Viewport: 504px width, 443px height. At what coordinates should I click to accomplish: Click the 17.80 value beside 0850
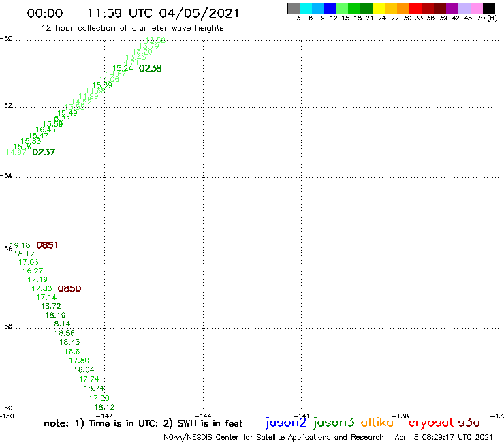tap(42, 288)
